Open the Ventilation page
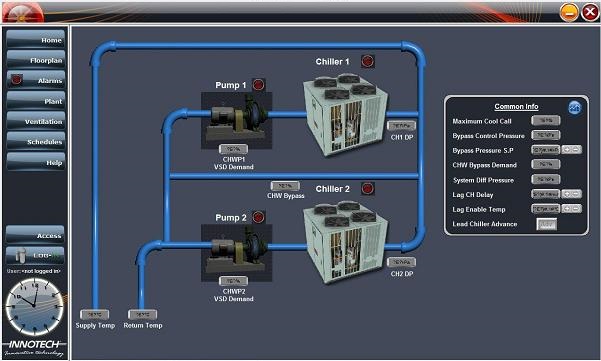 36,121
